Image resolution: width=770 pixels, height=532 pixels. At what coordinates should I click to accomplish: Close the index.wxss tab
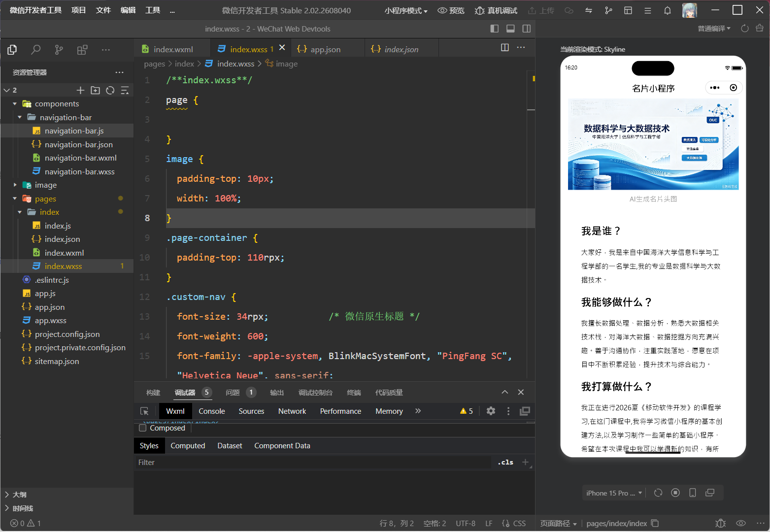click(x=282, y=48)
